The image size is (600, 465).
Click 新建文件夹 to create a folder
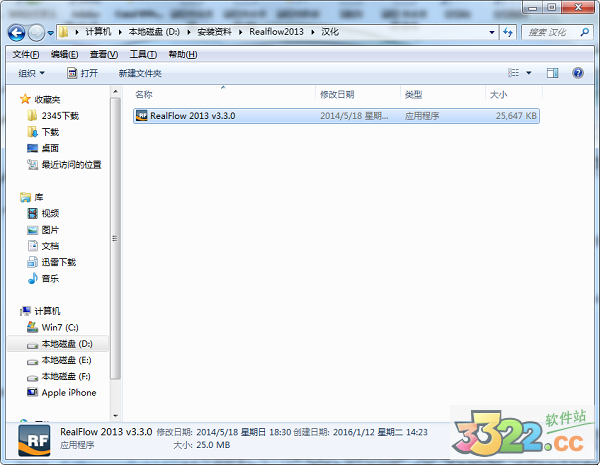[140, 73]
